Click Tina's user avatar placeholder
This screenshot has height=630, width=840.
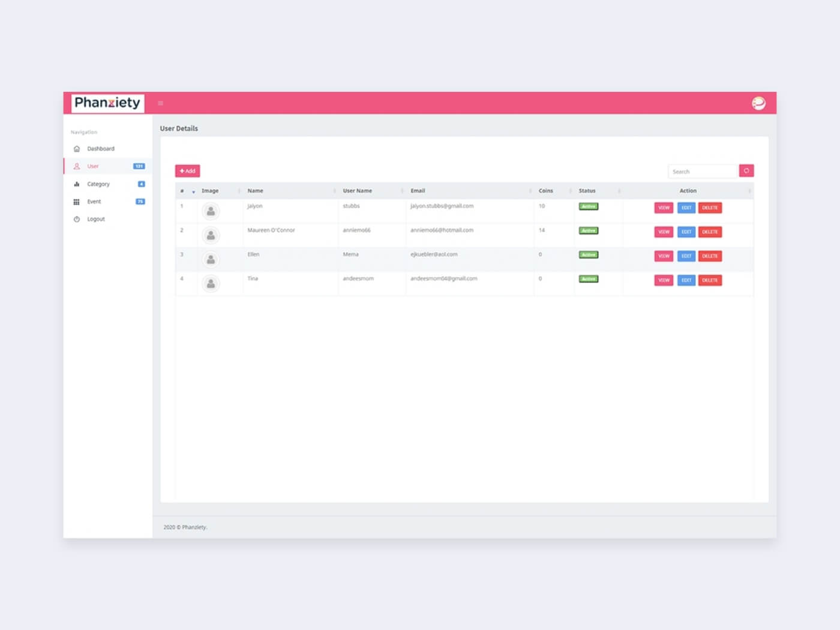tap(211, 284)
